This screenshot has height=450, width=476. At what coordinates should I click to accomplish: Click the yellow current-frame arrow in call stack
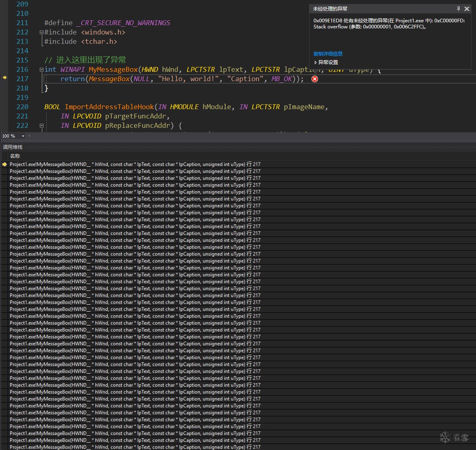tap(4, 164)
